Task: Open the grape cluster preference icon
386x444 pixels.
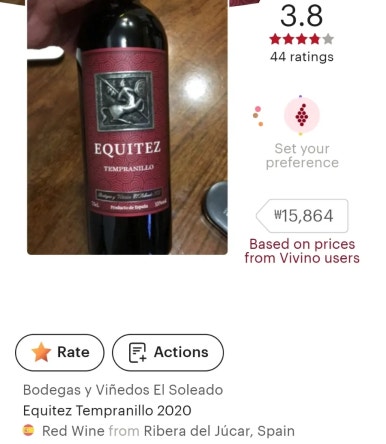Action: coord(301,115)
